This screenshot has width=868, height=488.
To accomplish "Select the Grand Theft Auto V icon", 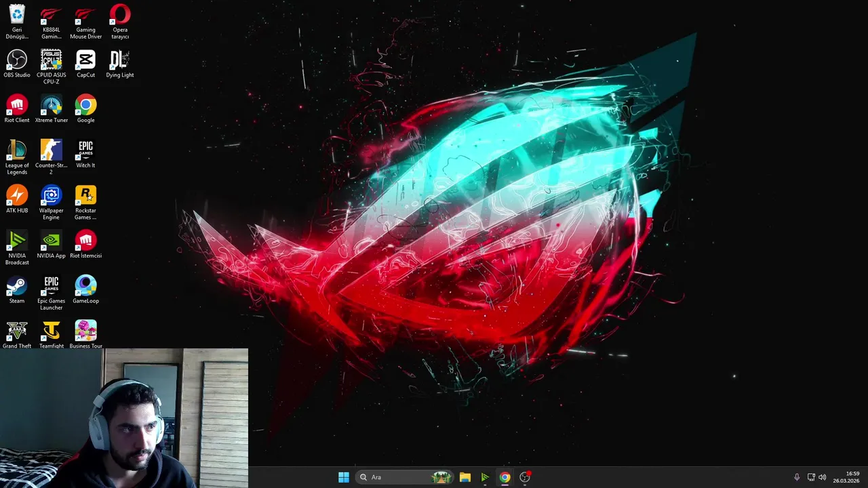I will click(x=17, y=335).
